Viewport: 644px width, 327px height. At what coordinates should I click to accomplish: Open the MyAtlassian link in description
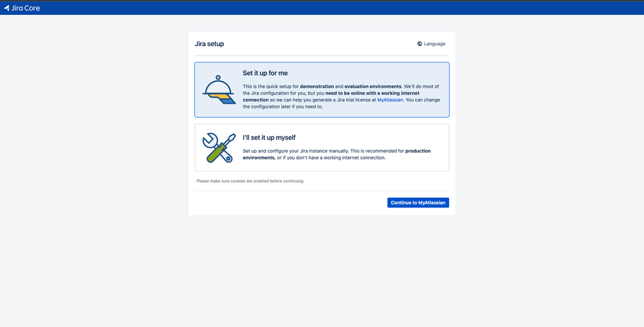coord(390,100)
